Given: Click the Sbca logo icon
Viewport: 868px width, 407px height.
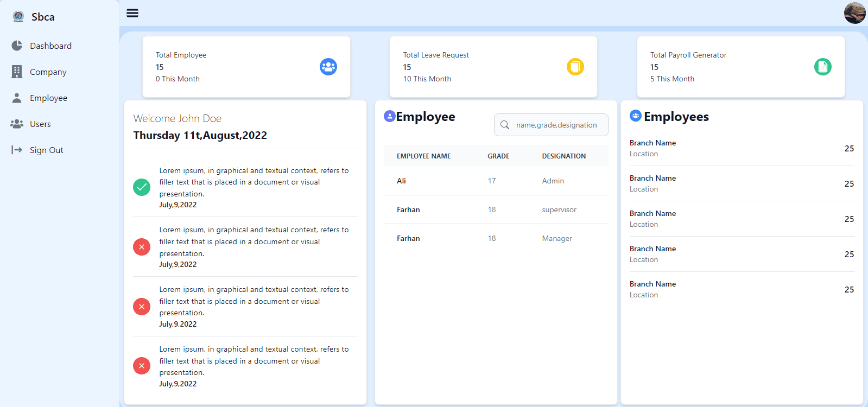Looking at the screenshot, I should coord(18,16).
